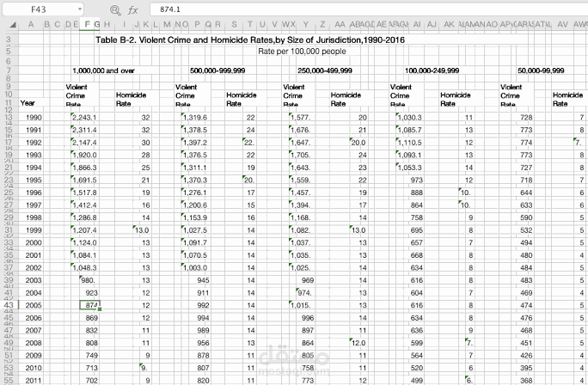This screenshot has width=588, height=385.
Task: Click the cell with 1,110.5
Action: (409, 143)
